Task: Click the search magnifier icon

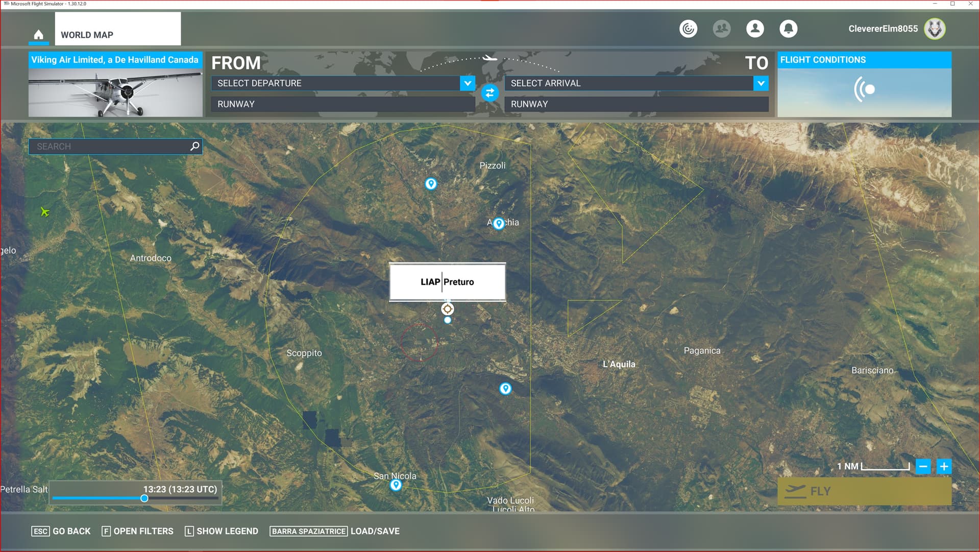Action: [194, 147]
